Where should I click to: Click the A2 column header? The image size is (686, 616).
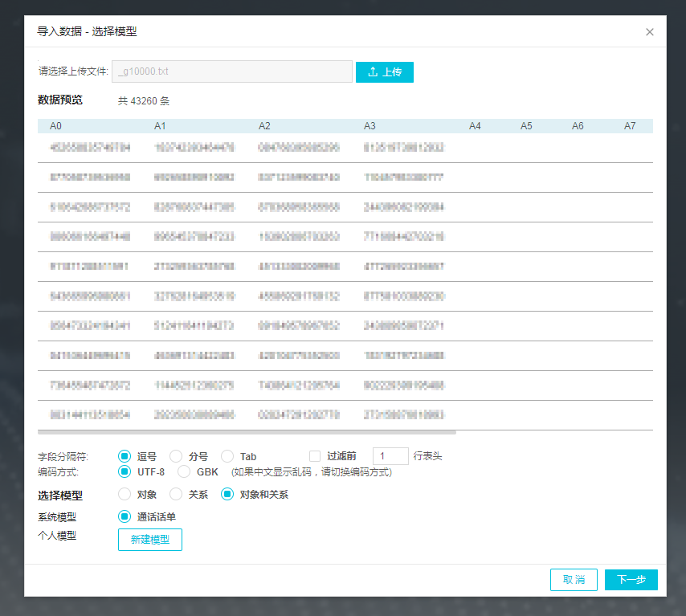pyautogui.click(x=264, y=126)
